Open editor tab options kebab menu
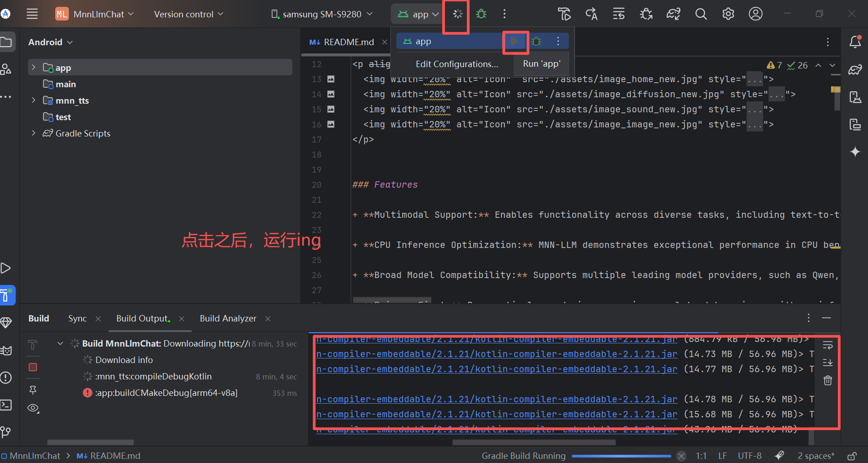868x463 pixels. [828, 42]
